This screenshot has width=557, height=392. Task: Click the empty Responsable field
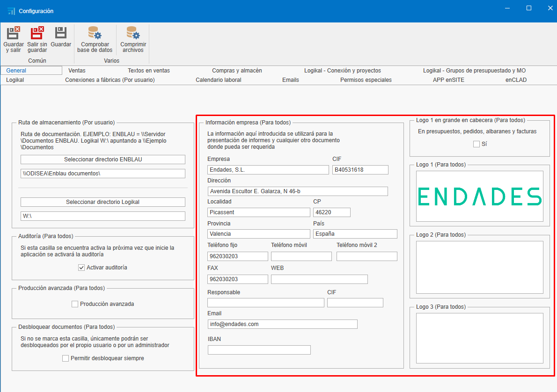(266, 303)
